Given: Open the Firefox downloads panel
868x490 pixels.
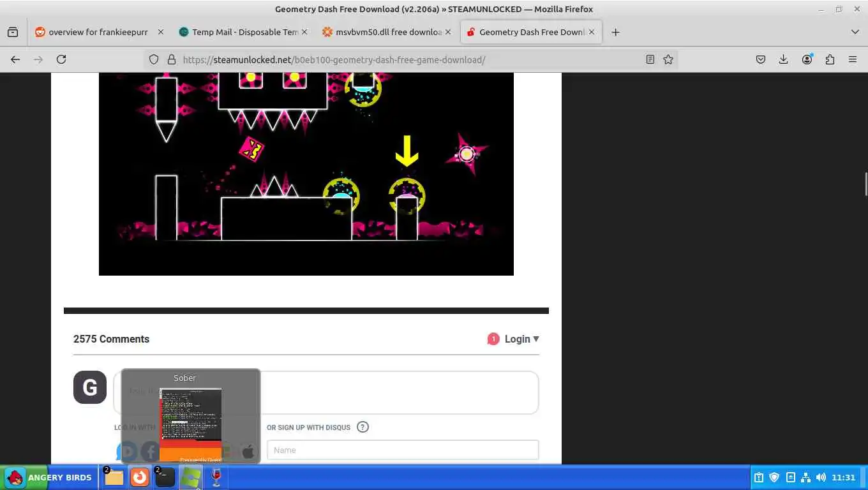Looking at the screenshot, I should pyautogui.click(x=784, y=59).
